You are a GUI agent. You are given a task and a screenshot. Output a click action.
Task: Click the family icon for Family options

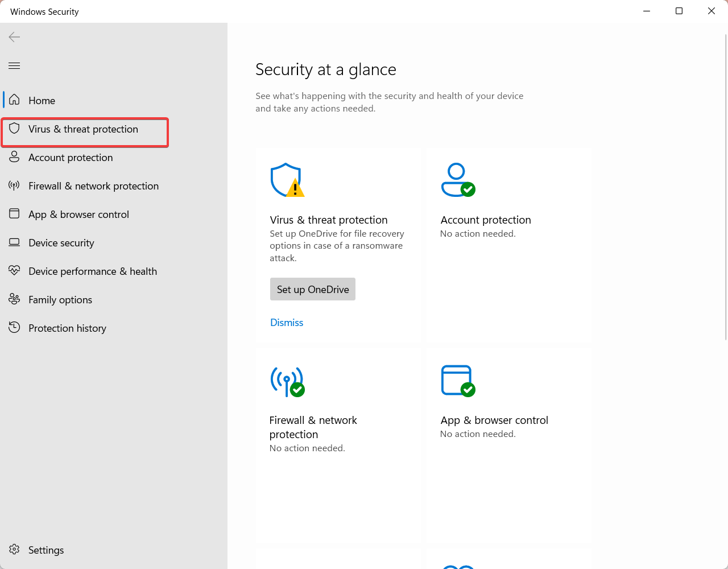click(x=14, y=299)
